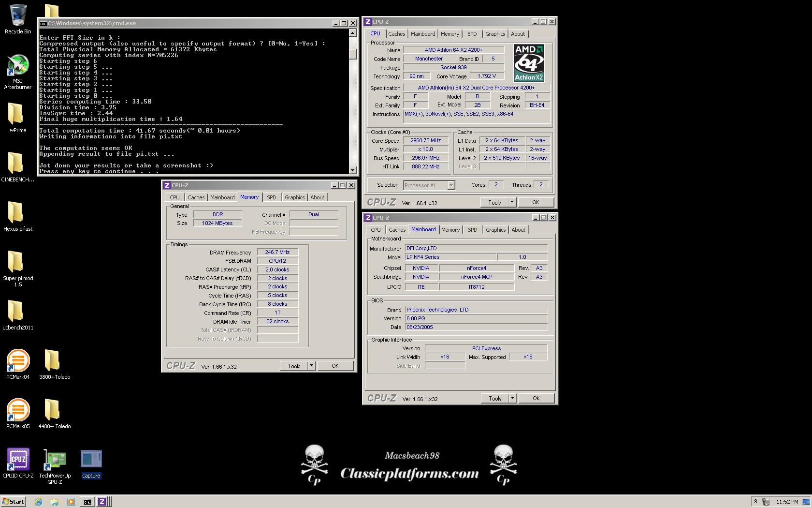Screen dimensions: 812x508
Task: Open the wPrime folder
Action: pyautogui.click(x=18, y=118)
